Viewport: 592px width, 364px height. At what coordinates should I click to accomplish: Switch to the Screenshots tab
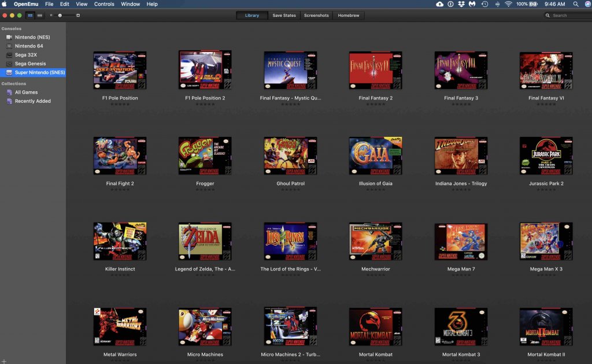[x=316, y=16]
